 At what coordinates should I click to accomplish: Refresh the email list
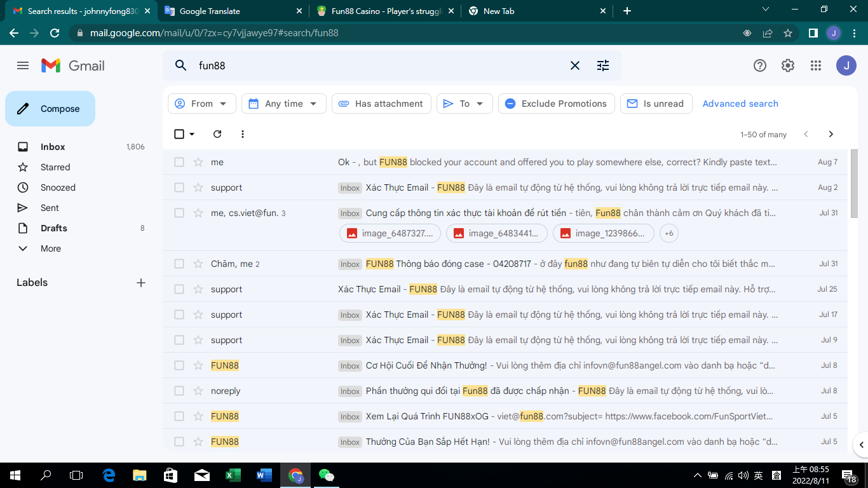217,134
